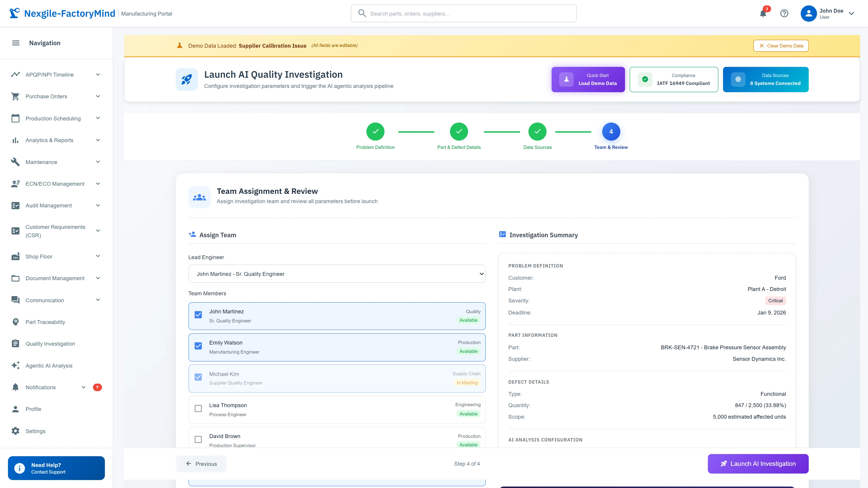Check Lisa Thompson as team member
The width and height of the screenshot is (868, 488).
coord(198,408)
